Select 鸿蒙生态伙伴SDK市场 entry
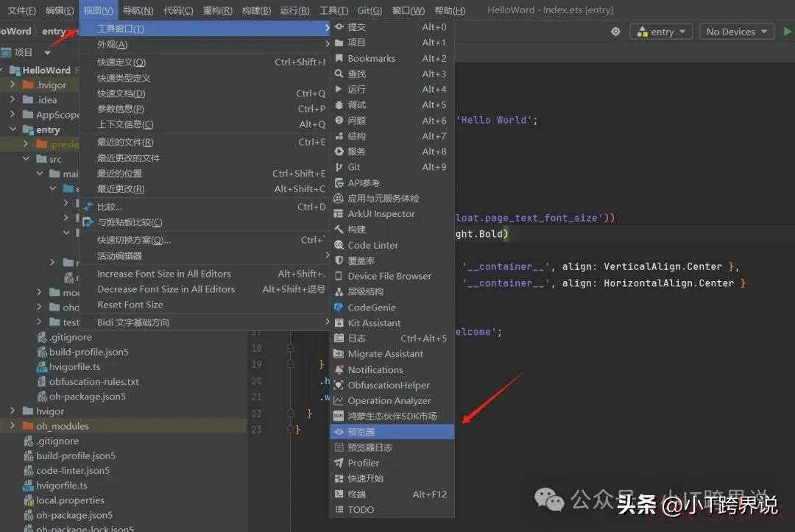Viewport: 795px width, 532px height. pyautogui.click(x=392, y=416)
